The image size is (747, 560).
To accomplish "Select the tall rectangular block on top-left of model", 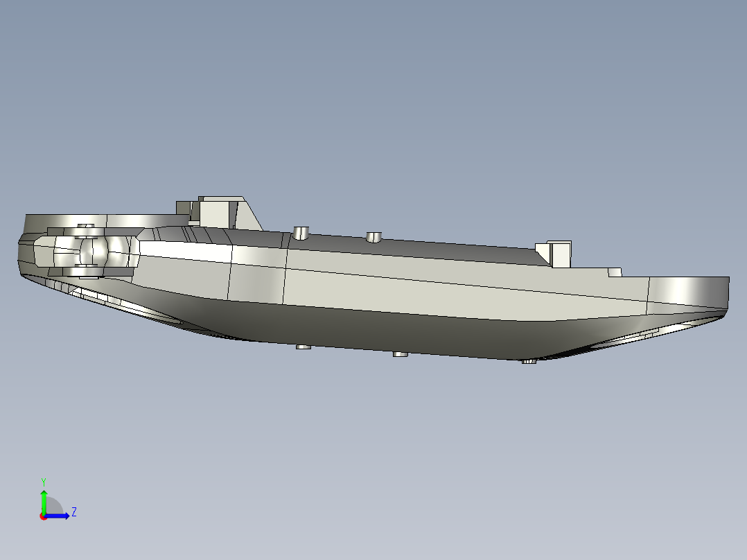I will coord(217,213).
